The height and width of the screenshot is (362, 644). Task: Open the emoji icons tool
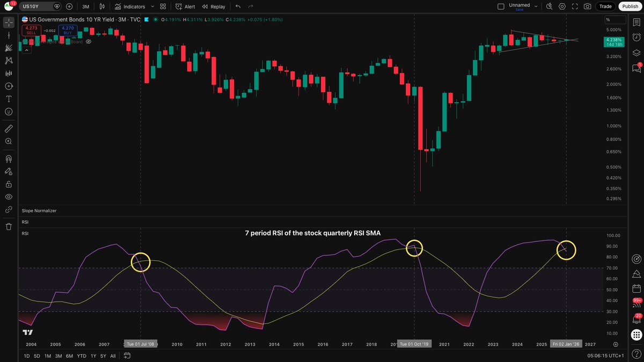pos(9,112)
